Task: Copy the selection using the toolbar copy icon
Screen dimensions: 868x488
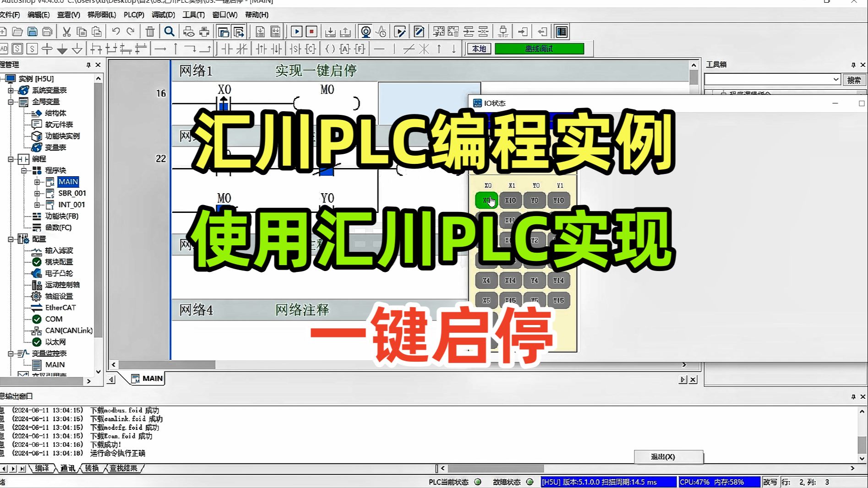Action: [x=82, y=32]
